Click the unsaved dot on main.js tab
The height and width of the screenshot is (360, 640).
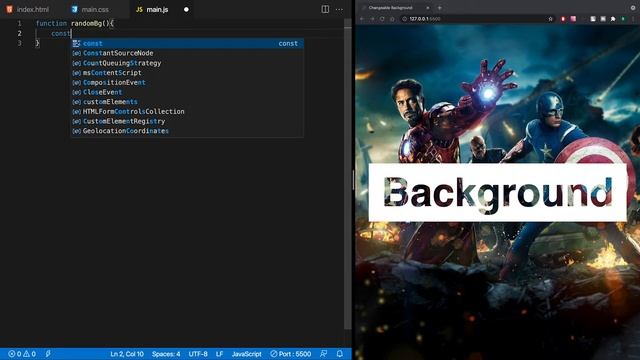click(186, 9)
